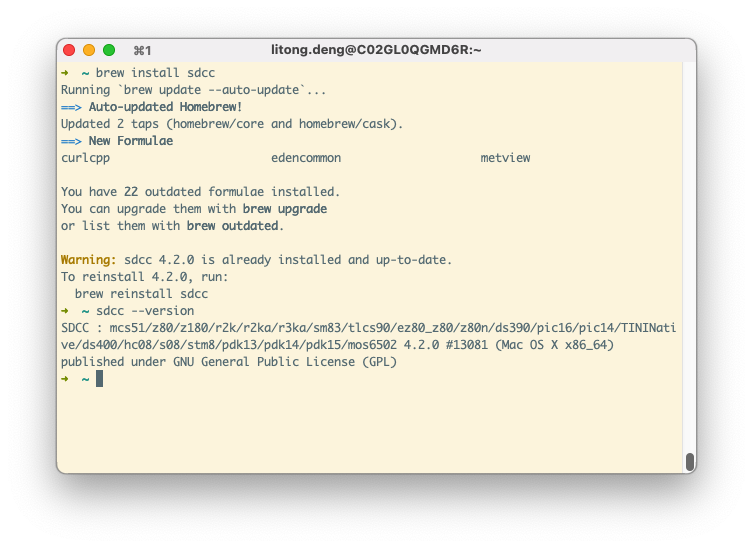Click the bold 'brew outdated' command text
This screenshot has width=753, height=548.
coord(233,226)
